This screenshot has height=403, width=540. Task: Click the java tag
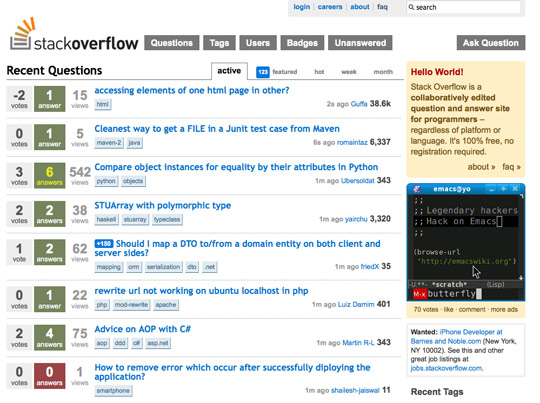point(134,143)
